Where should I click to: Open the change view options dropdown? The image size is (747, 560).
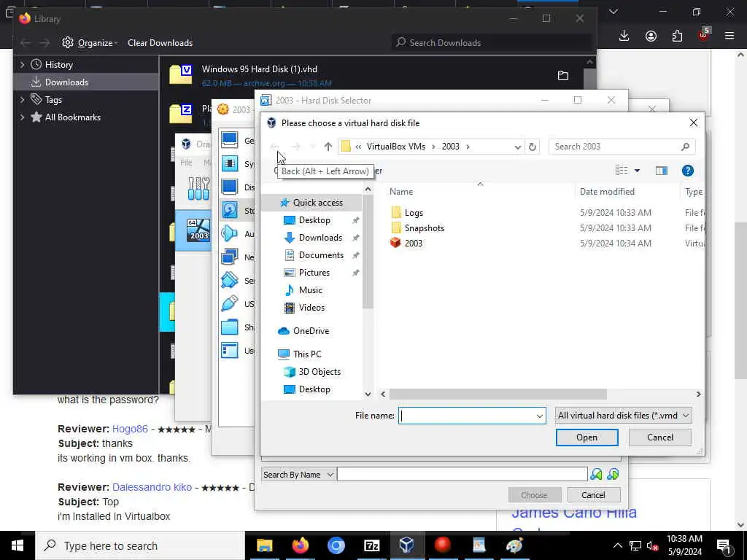(637, 171)
